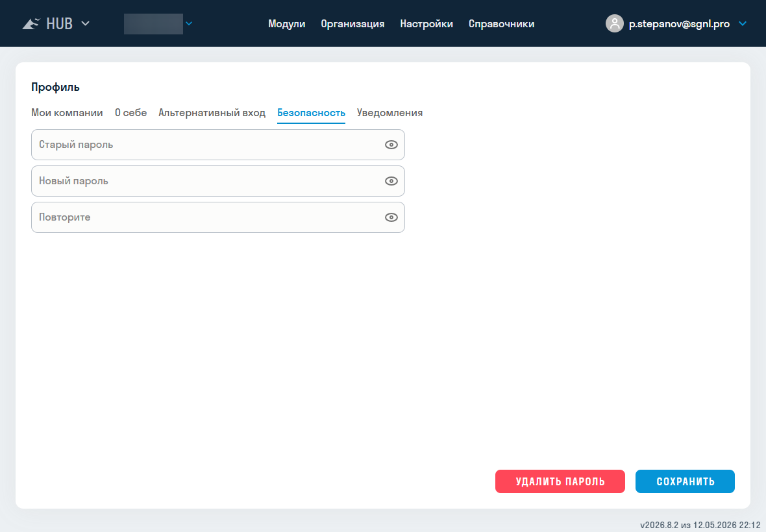The width and height of the screenshot is (766, 532).
Task: Focus the Повторите input field
Action: 218,217
